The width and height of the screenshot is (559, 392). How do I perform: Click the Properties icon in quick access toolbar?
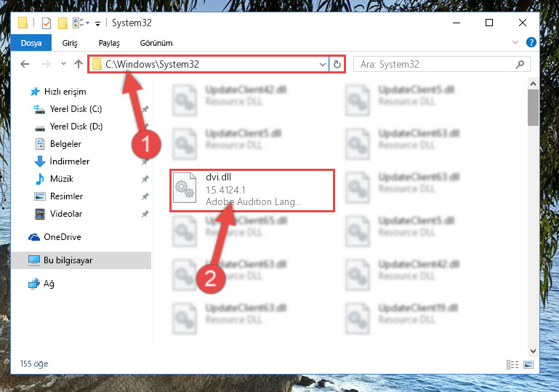tap(47, 23)
